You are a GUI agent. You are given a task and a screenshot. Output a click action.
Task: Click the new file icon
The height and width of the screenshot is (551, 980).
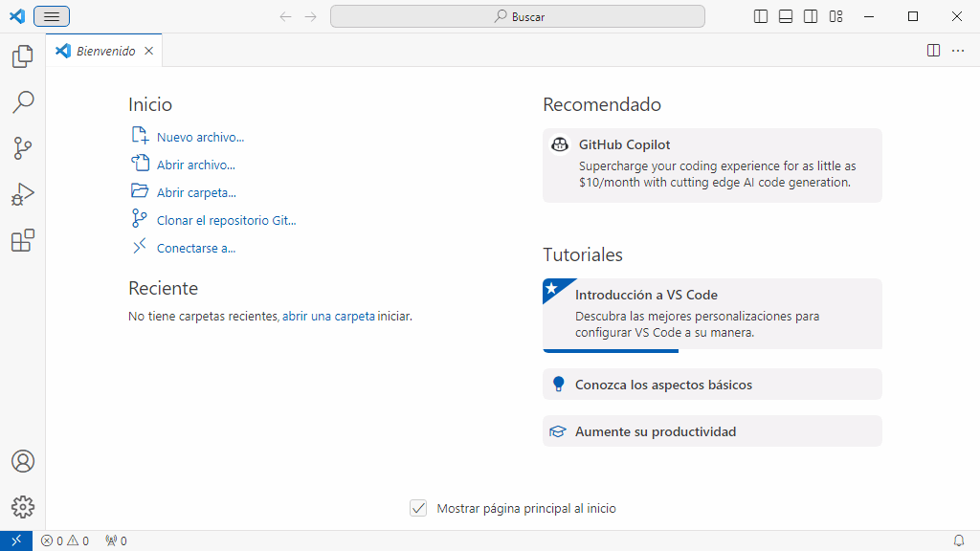point(140,135)
